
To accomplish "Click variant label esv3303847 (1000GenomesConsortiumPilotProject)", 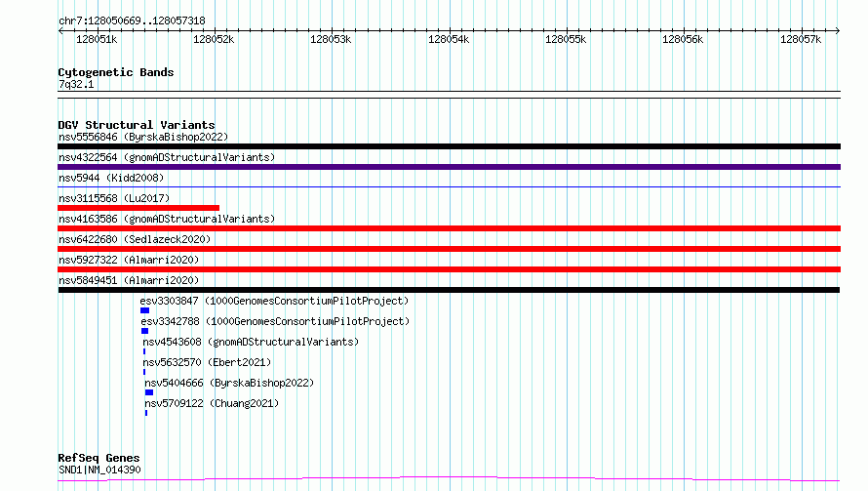I will pyautogui.click(x=274, y=301).
